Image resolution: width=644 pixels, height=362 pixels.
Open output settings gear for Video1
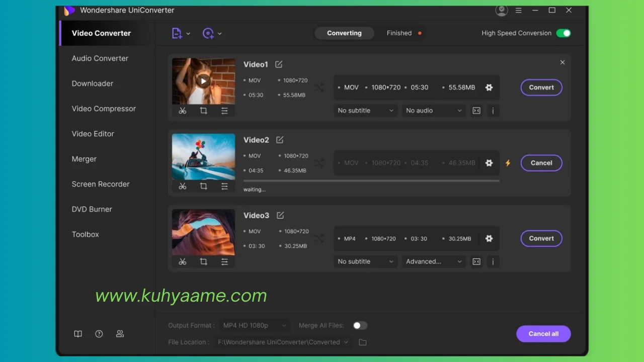tap(489, 87)
